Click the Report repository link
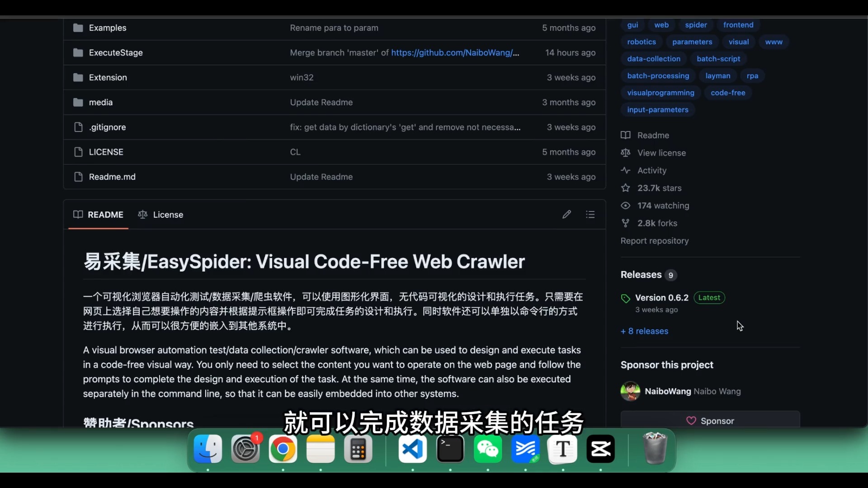 (x=654, y=241)
